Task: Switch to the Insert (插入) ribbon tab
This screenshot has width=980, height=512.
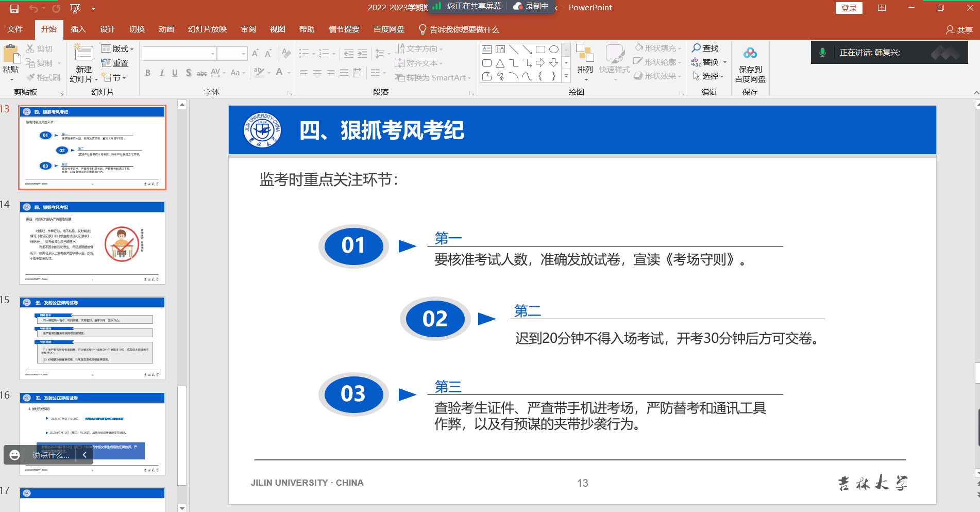Action: pos(78,29)
